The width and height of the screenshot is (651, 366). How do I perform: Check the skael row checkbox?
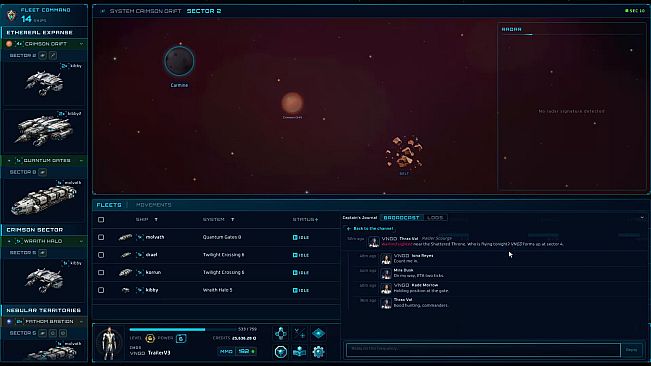click(101, 255)
